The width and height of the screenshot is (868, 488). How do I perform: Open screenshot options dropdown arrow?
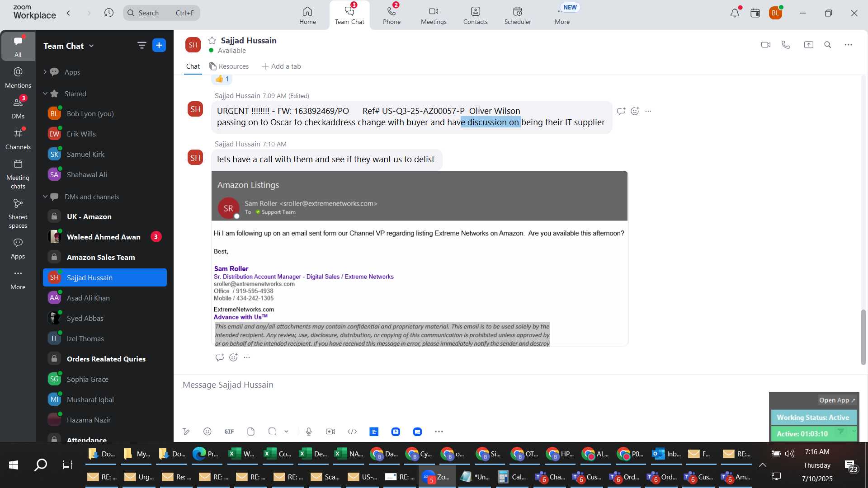286,432
